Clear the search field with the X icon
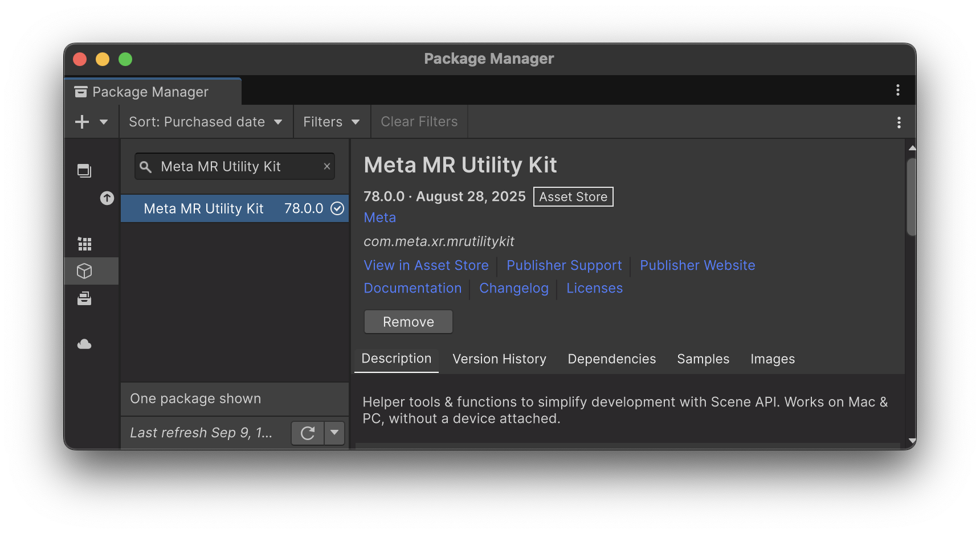 (x=327, y=166)
